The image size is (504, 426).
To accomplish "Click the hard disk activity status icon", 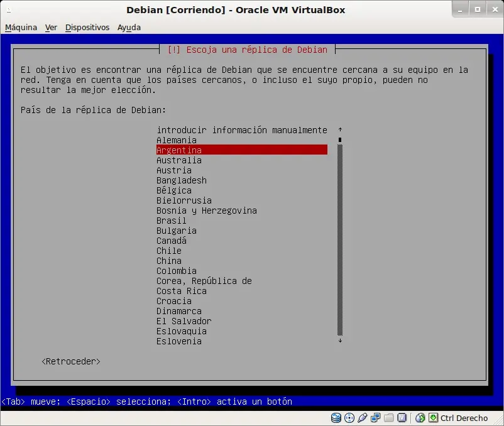I will [336, 418].
